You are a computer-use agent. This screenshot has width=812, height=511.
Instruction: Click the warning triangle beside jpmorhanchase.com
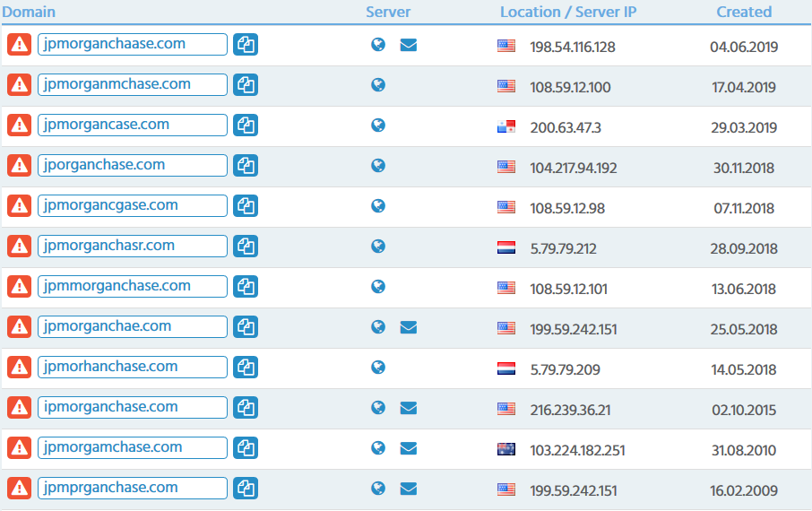pos(19,368)
